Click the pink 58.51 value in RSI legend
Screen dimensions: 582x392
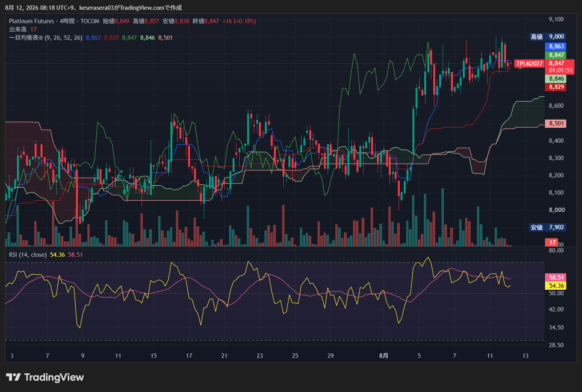75,255
